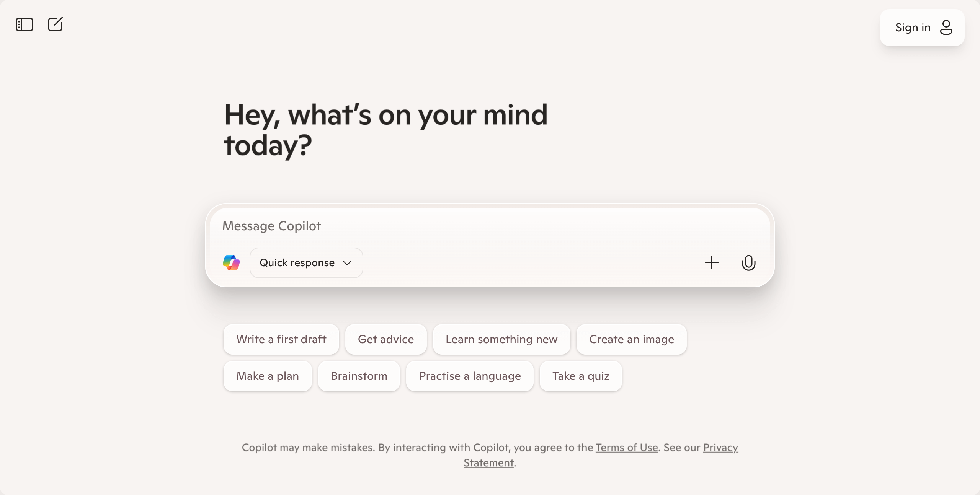
Task: Type in the Message Copilot field
Action: point(459,226)
